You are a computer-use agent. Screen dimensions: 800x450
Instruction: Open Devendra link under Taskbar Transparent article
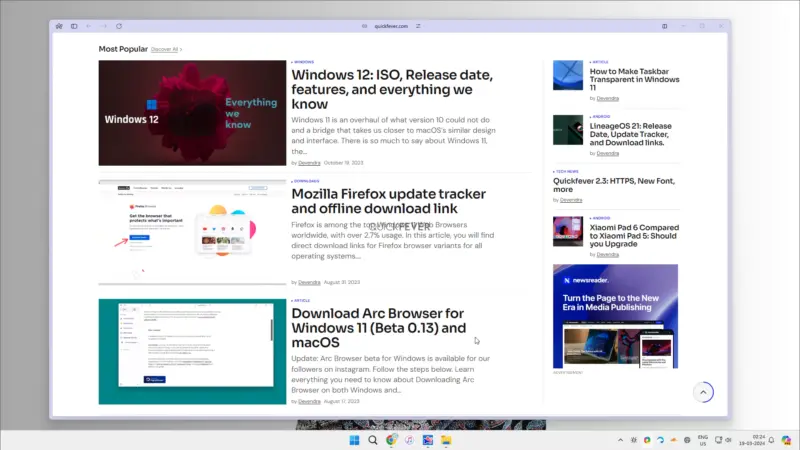click(x=608, y=98)
